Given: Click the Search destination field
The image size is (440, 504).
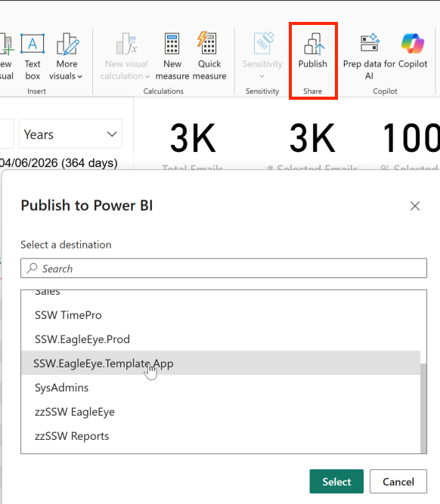Looking at the screenshot, I should (x=224, y=268).
